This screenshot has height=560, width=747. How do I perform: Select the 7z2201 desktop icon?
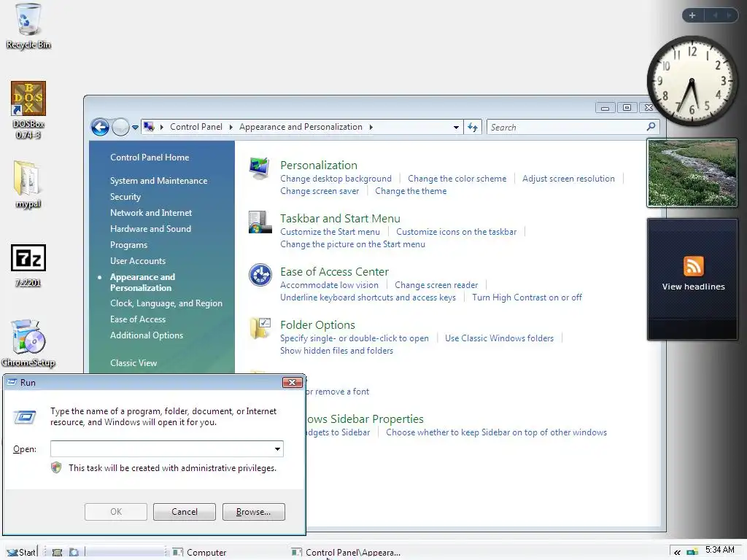(x=28, y=265)
